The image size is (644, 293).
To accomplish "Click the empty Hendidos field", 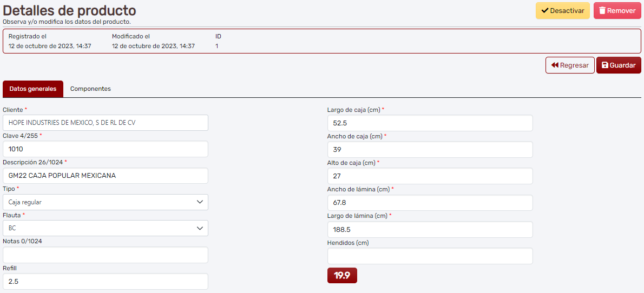I will (x=430, y=256).
